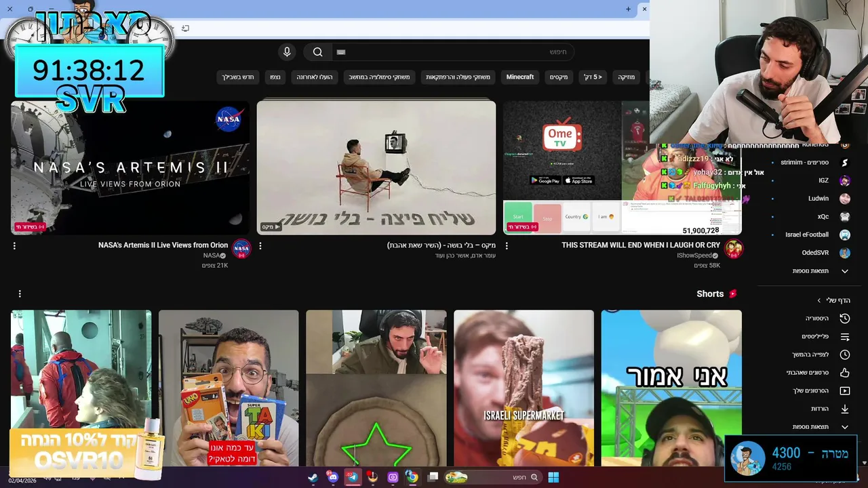Select the under 5 minutes filter chip
This screenshot has height=488, width=868.
pos(593,77)
